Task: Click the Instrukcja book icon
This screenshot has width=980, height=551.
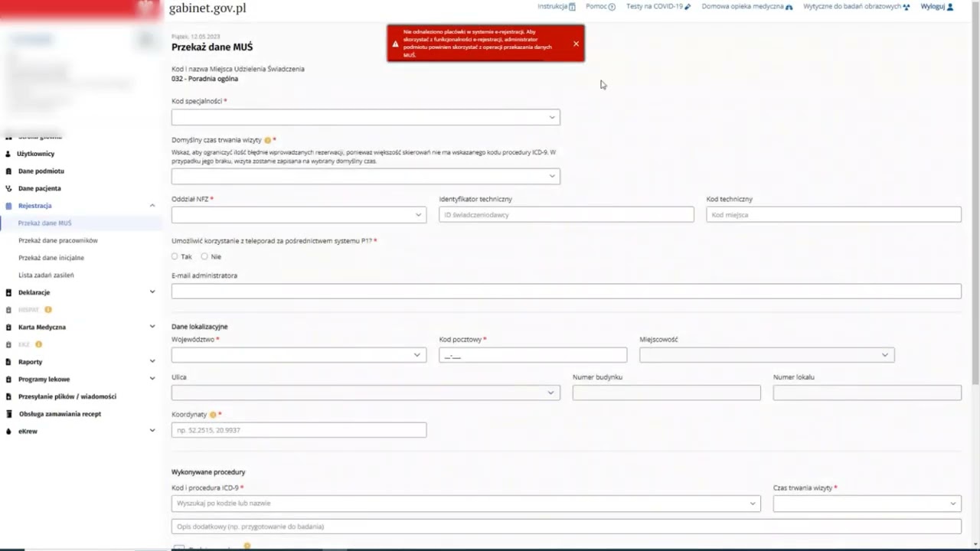Action: coord(572,7)
